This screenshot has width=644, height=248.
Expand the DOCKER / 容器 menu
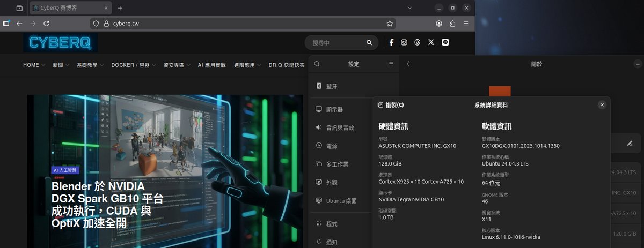pyautogui.click(x=133, y=65)
